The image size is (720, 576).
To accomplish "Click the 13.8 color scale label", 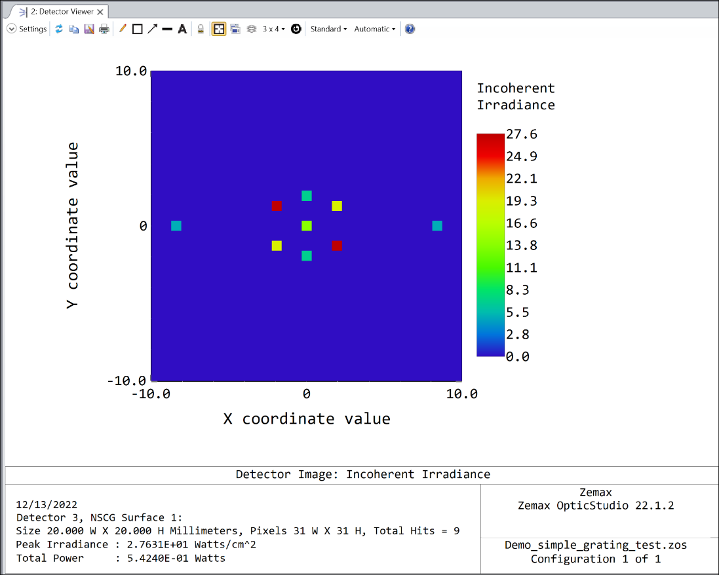I will click(522, 245).
